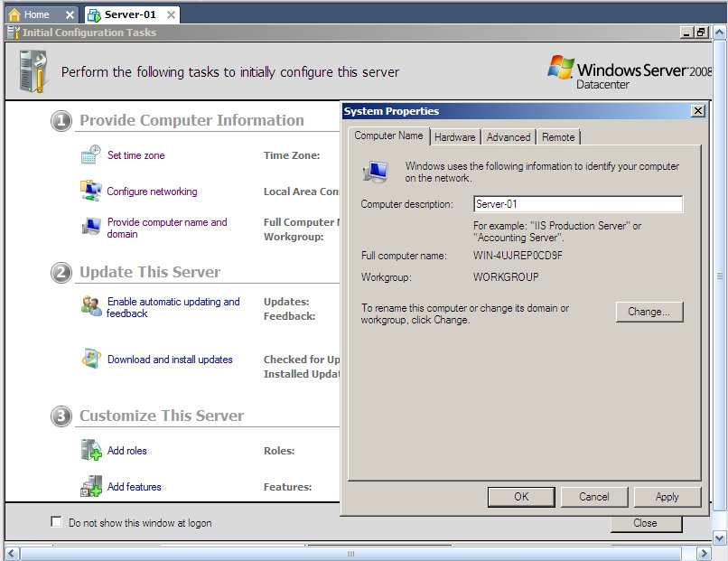Switch to the Computer Name tab
Viewport: 728px width, 561px height.
[388, 136]
